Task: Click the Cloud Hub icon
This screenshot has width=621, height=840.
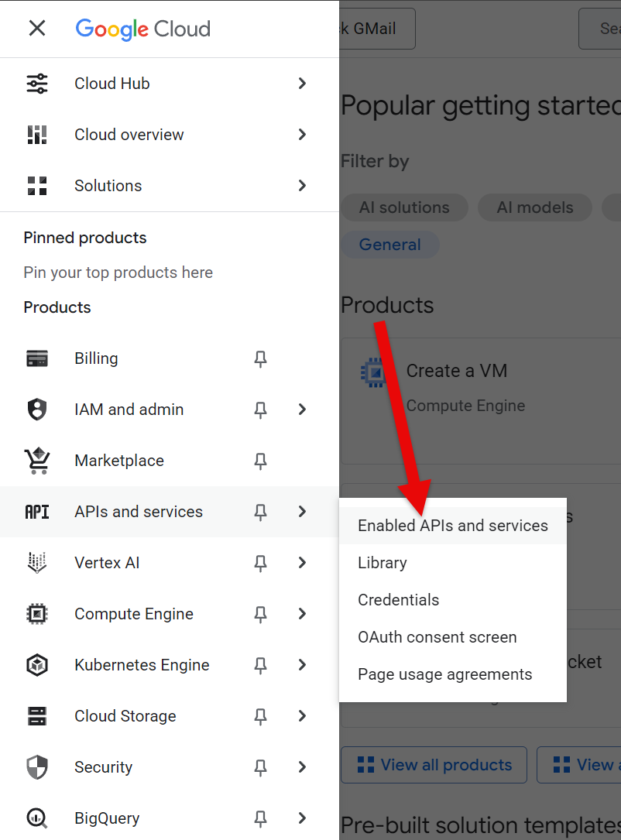Action: coord(37,84)
